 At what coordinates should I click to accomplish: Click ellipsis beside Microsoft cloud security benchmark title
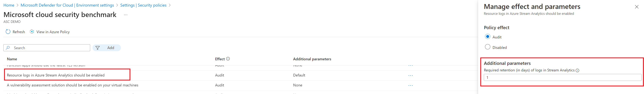[x=126, y=15]
